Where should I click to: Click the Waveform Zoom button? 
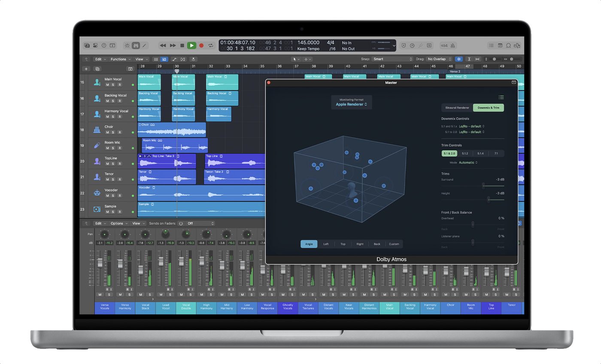tap(459, 59)
